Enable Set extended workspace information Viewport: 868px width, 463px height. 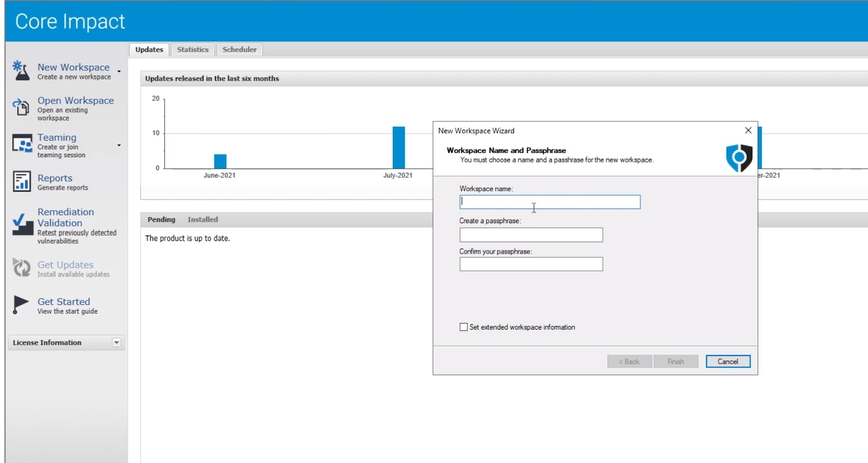[462, 327]
